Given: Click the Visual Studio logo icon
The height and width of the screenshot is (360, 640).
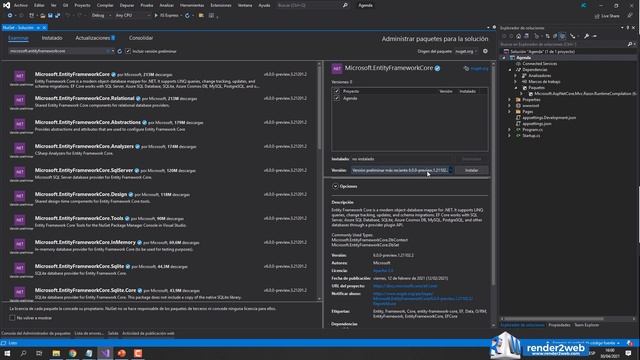Looking at the screenshot, I should (x=7, y=5).
